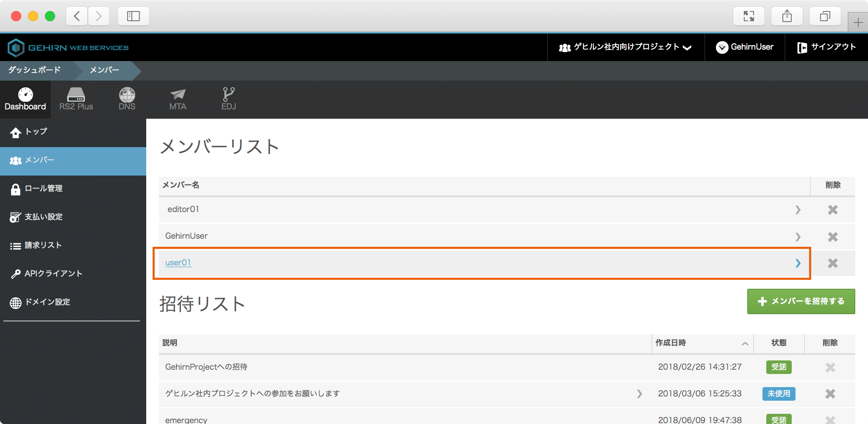Select APIクライアント in the sidebar
The image size is (868, 424).
click(x=53, y=274)
